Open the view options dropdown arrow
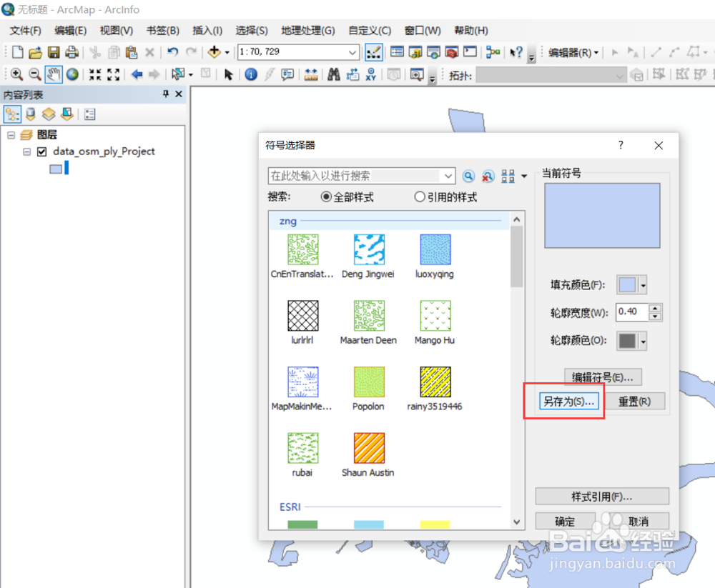 (x=524, y=176)
